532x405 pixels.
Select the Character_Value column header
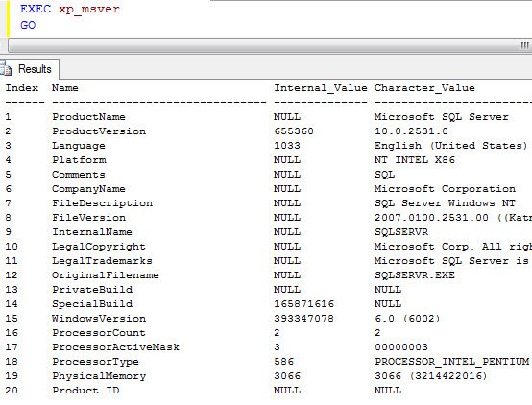point(424,88)
